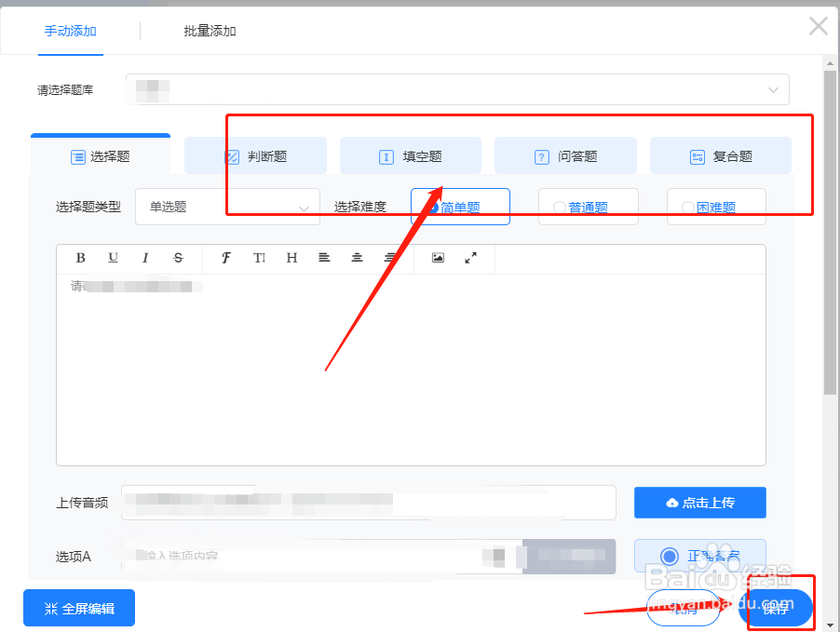Open the 单选题 question type dropdown

click(227, 206)
